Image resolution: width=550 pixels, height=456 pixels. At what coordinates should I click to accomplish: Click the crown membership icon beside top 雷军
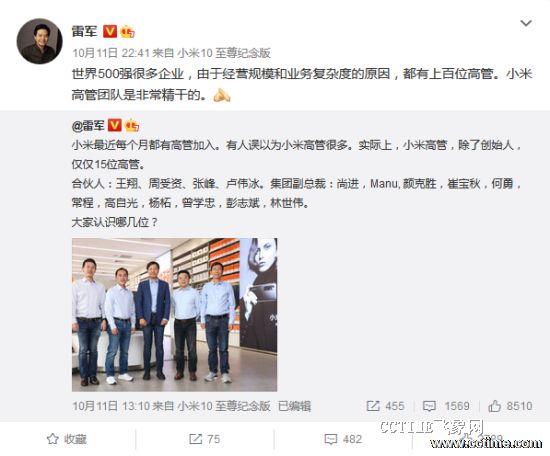click(127, 32)
